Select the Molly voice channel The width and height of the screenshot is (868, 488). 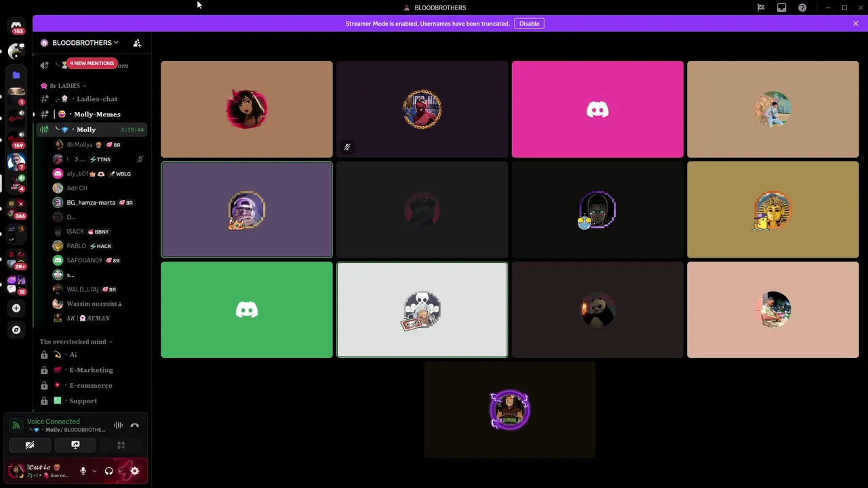tap(91, 129)
